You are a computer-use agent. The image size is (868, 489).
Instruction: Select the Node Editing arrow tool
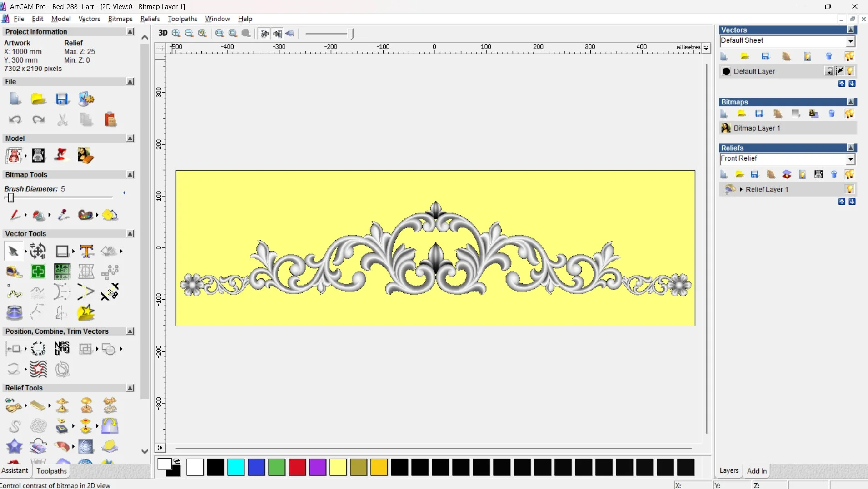(13, 251)
